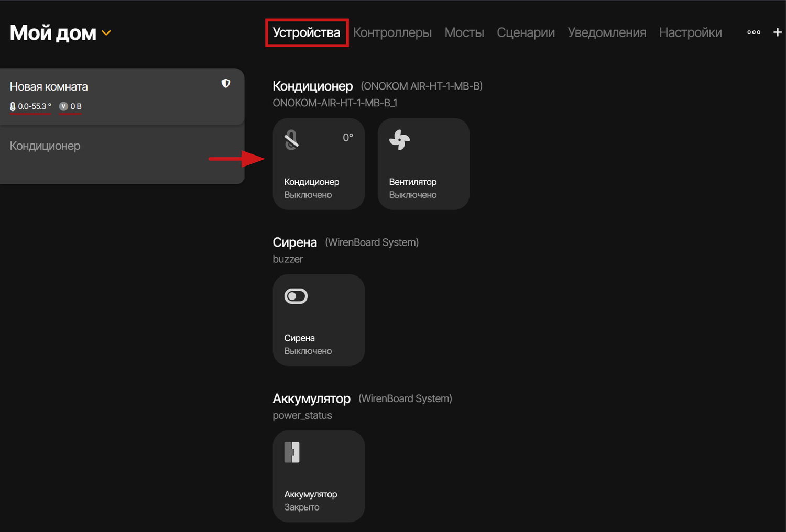Click the fan icon on Вентилятор tile
This screenshot has height=532, width=786.
pos(400,140)
